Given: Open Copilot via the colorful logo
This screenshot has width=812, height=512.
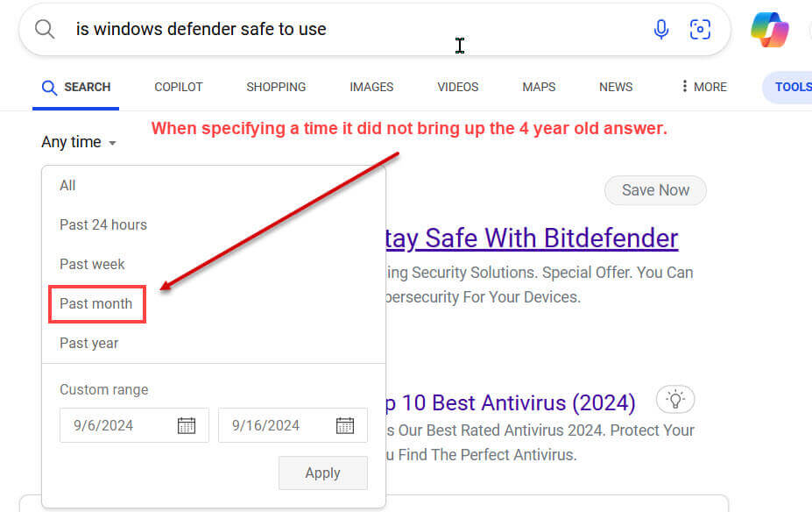Looking at the screenshot, I should [769, 30].
